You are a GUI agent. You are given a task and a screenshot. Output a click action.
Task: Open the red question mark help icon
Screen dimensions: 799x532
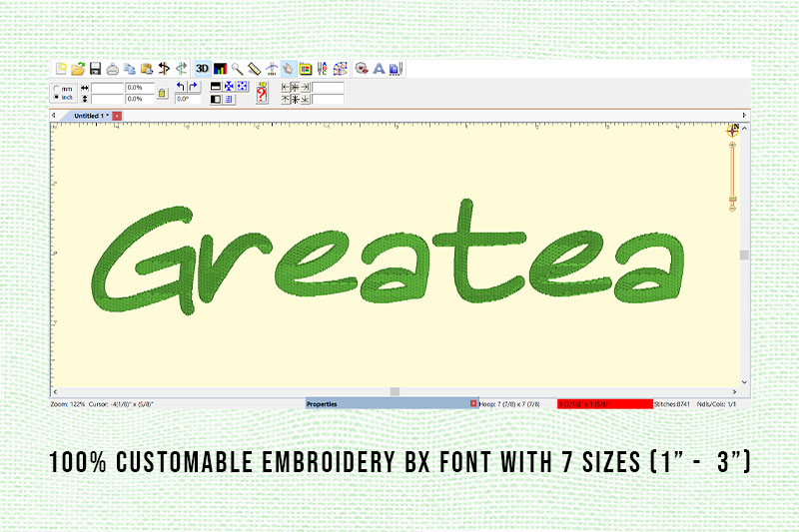[x=262, y=93]
